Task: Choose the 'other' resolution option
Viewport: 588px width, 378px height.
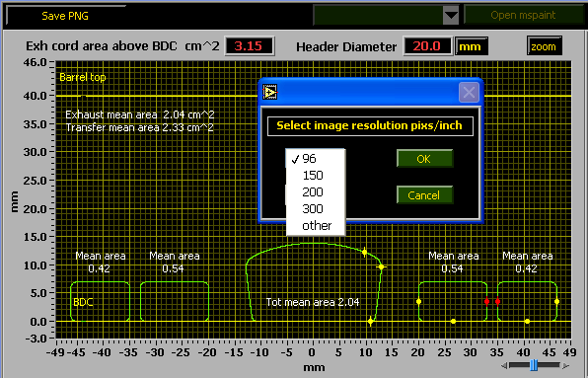Action: point(316,225)
